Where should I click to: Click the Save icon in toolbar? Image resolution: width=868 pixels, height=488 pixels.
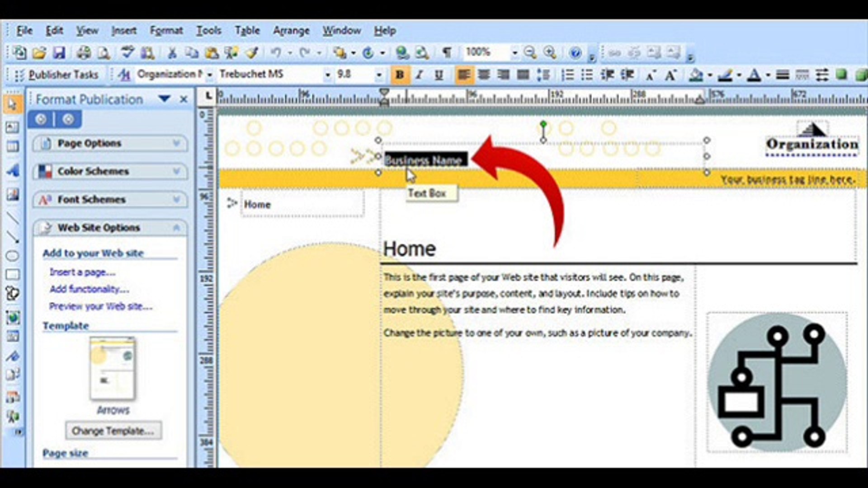point(59,53)
